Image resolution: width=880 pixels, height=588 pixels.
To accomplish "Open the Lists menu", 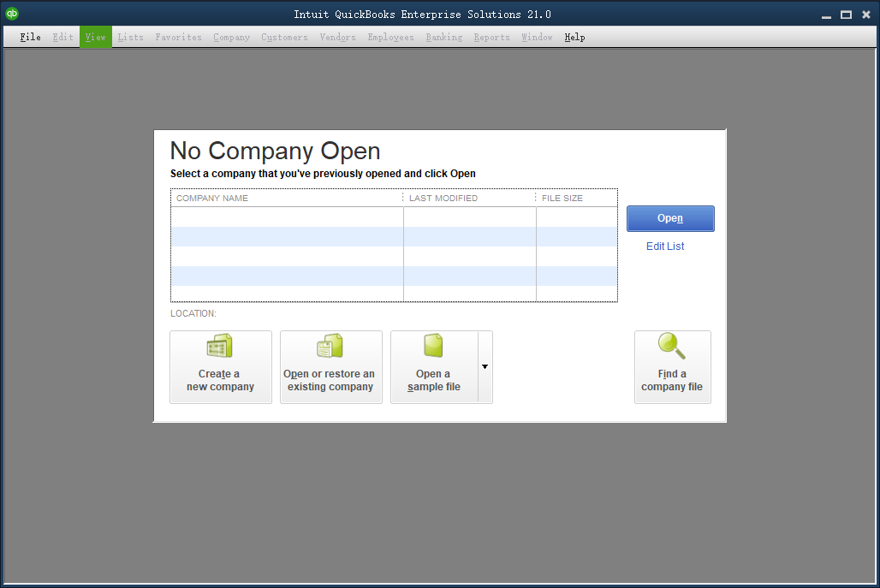I will 130,37.
